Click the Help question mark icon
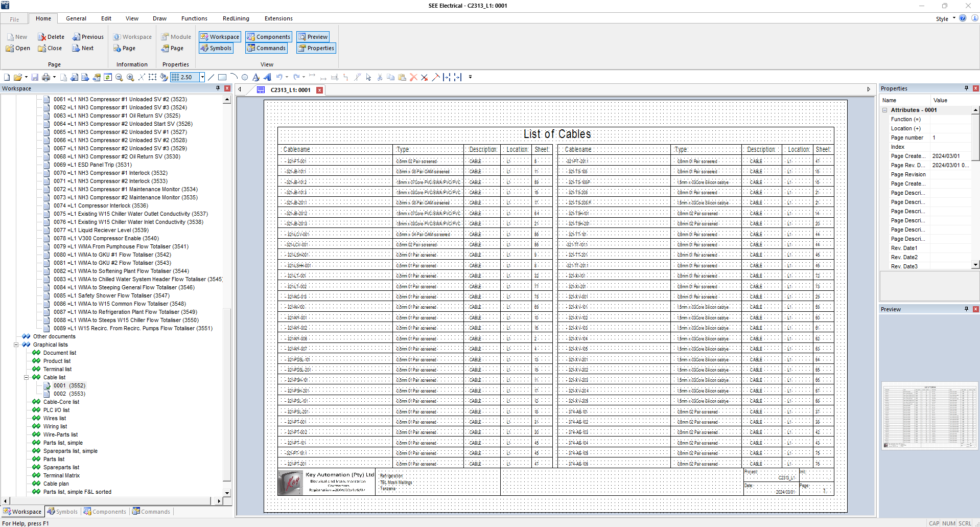 [x=963, y=18]
